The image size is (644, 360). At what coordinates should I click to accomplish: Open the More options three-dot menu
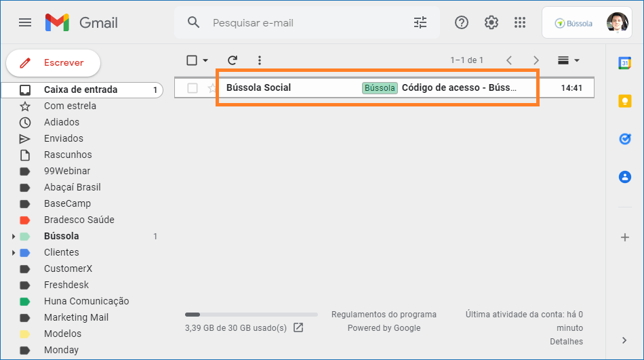click(260, 60)
